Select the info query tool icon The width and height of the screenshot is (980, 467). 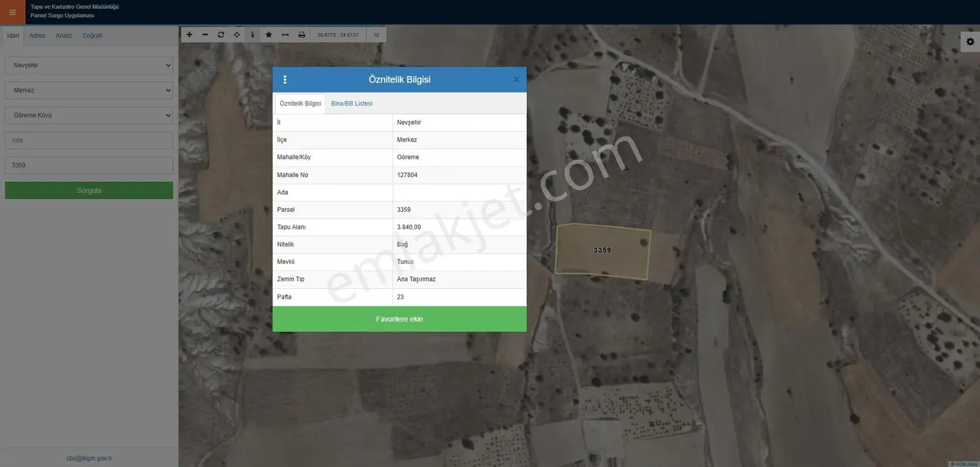click(x=252, y=35)
